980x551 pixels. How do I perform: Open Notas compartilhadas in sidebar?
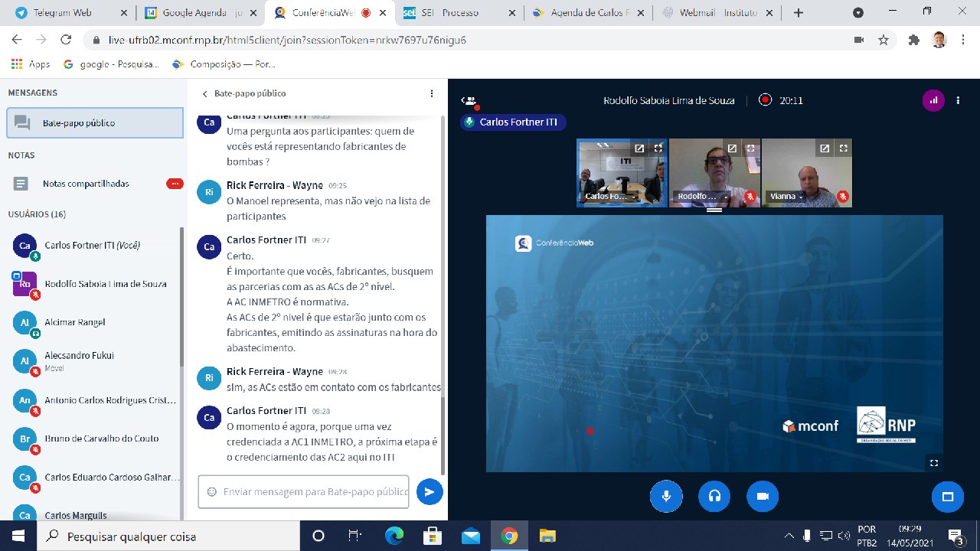click(86, 184)
